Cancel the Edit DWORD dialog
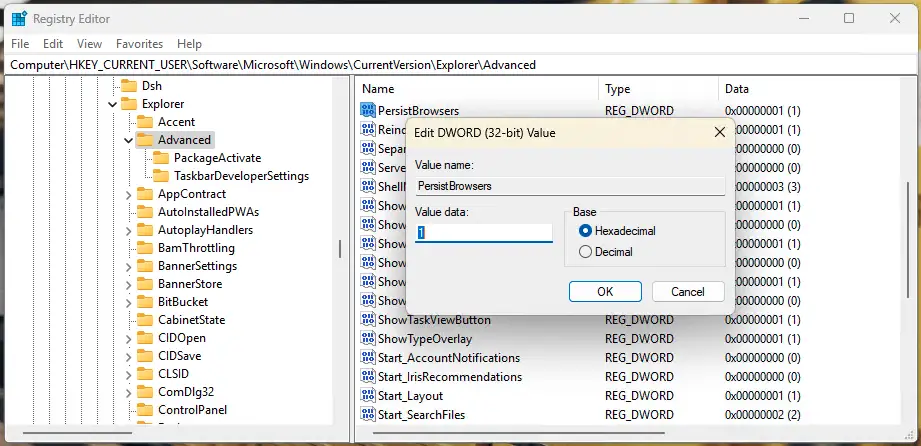Viewport: 921px width, 446px height. 688,291
